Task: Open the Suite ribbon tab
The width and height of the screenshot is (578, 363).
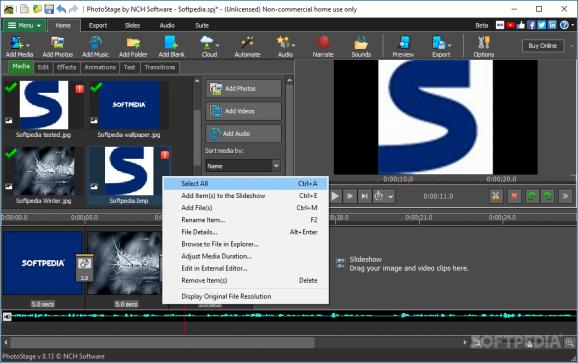Action: coord(202,25)
